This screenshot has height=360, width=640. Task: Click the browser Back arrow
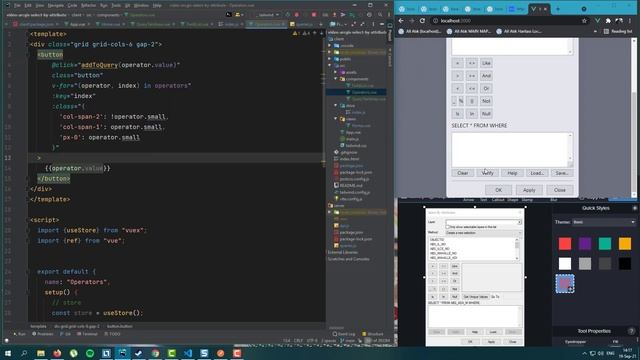[401, 20]
